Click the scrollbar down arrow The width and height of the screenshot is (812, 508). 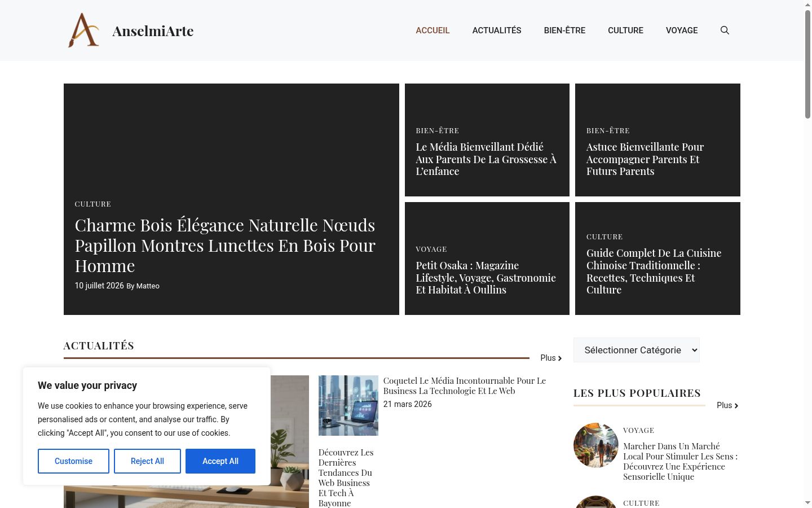[807, 503]
